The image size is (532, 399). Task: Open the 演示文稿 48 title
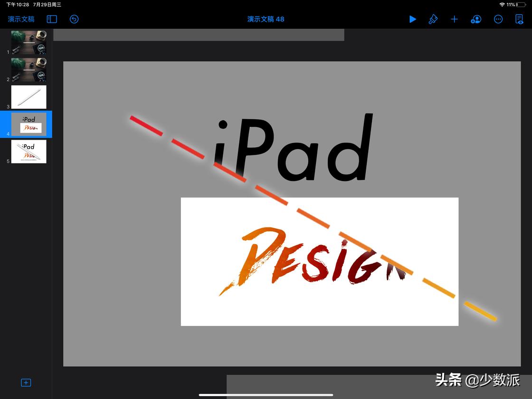tap(266, 19)
